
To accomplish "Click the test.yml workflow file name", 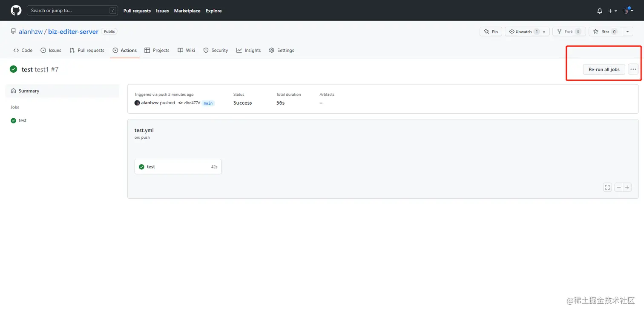I will (144, 130).
